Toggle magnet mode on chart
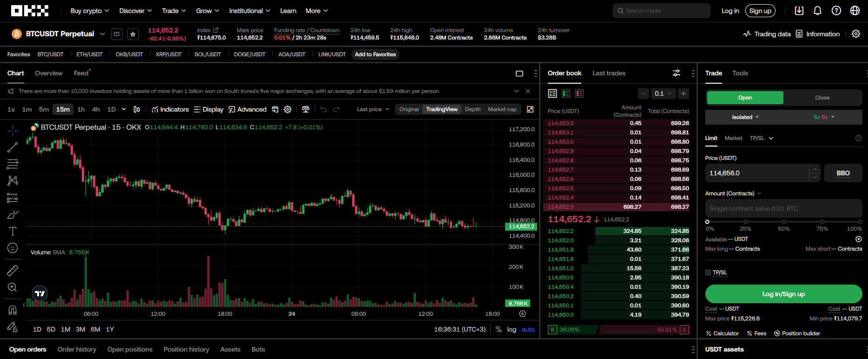Screen dimensions: 868x359 click(x=13, y=310)
